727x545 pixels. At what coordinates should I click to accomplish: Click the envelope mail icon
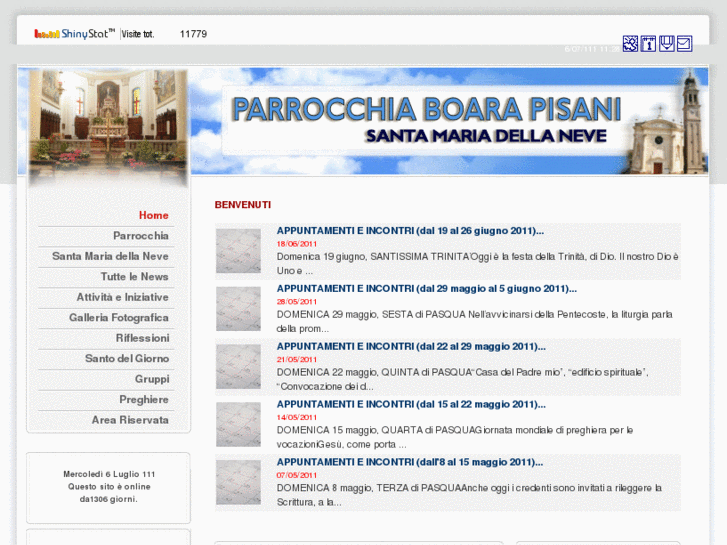pos(684,44)
